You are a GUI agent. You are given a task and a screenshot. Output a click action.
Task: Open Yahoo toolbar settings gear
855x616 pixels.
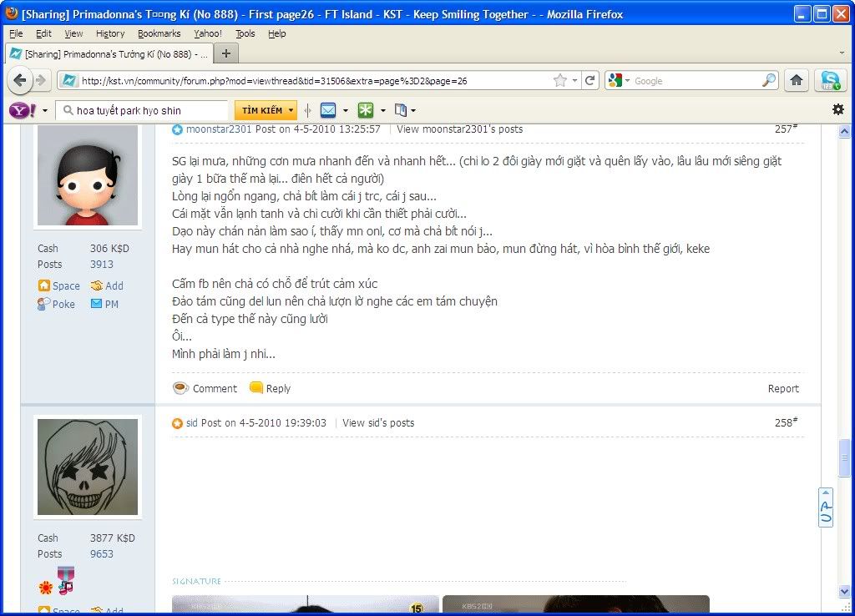coord(838,109)
